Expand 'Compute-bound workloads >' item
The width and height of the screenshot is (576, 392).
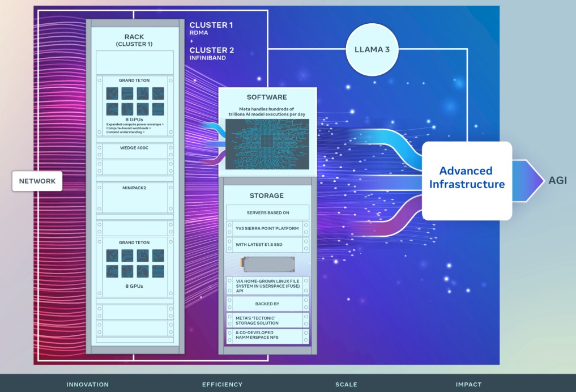[128, 128]
